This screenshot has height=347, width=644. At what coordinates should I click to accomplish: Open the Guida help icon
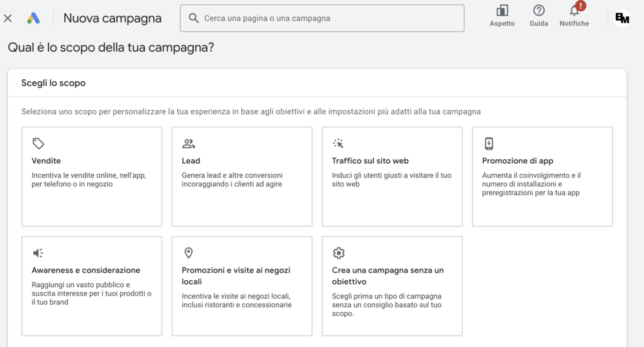[538, 11]
